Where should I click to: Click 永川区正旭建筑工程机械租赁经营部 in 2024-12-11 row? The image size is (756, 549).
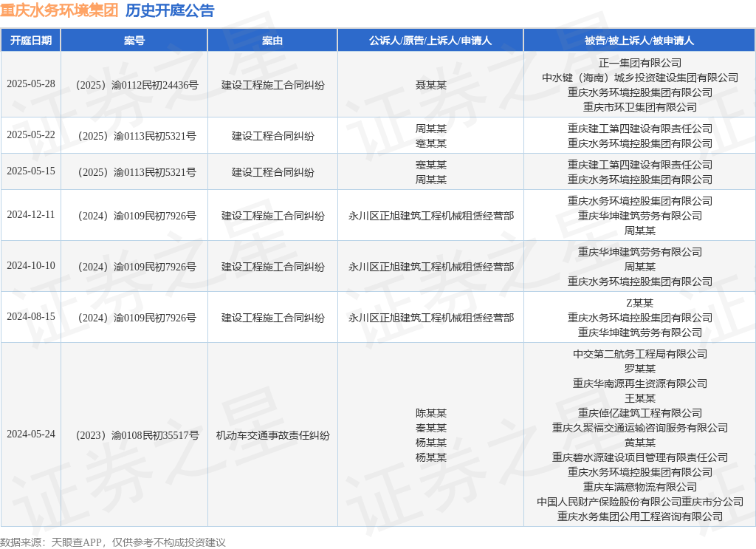click(x=431, y=216)
